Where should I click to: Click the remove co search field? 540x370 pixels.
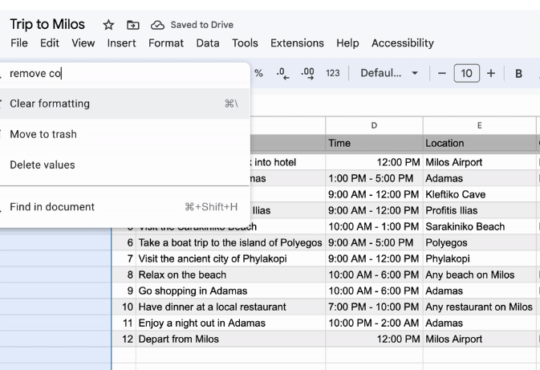[x=125, y=73]
